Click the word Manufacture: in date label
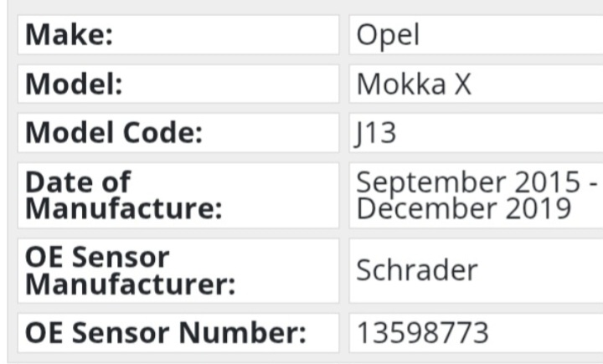 pyautogui.click(x=123, y=208)
